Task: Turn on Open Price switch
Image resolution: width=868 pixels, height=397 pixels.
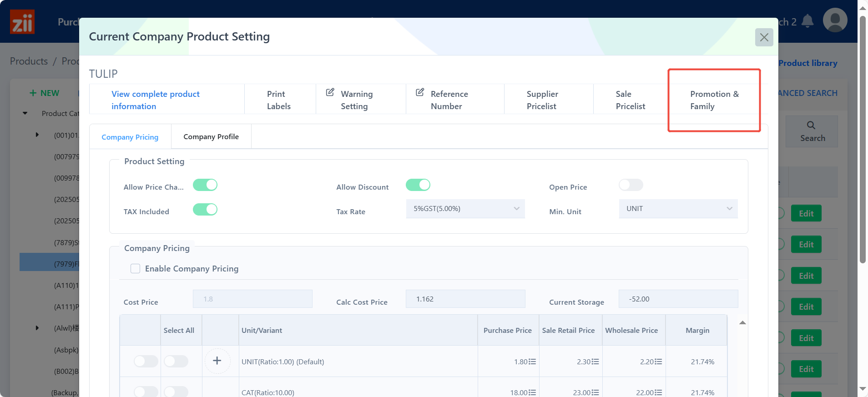Action: (631, 185)
